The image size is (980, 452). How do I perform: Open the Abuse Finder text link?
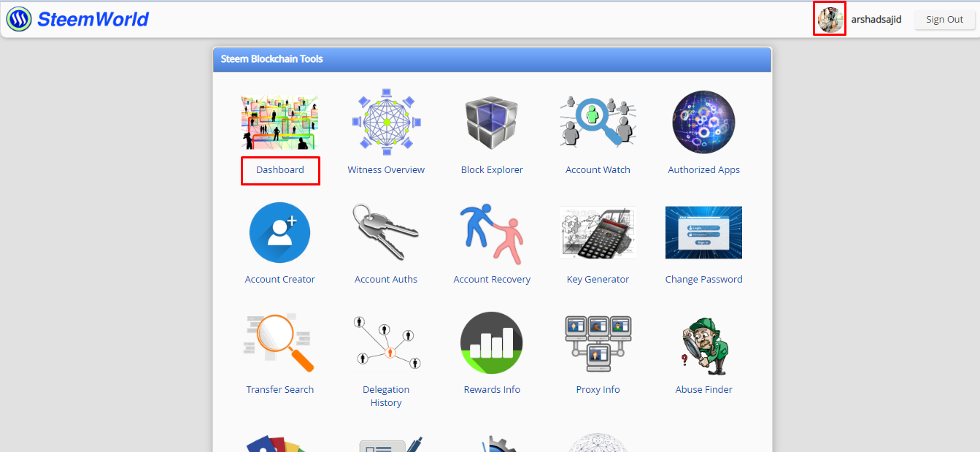pyautogui.click(x=703, y=389)
